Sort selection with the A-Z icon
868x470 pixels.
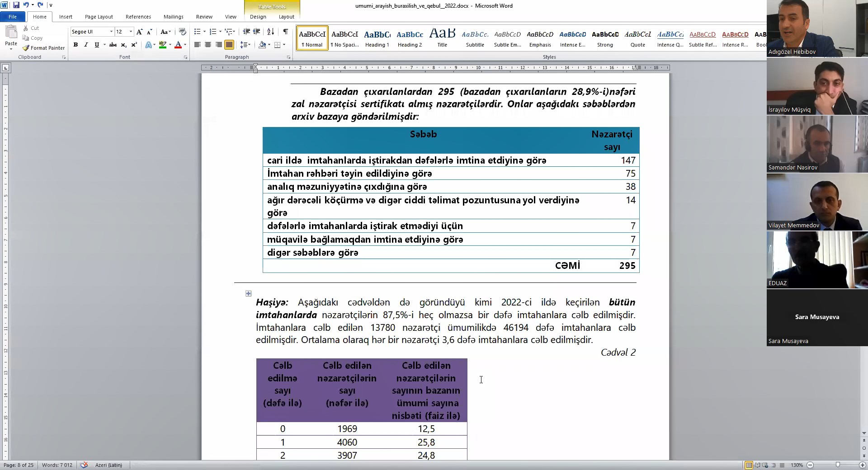pyautogui.click(x=270, y=32)
